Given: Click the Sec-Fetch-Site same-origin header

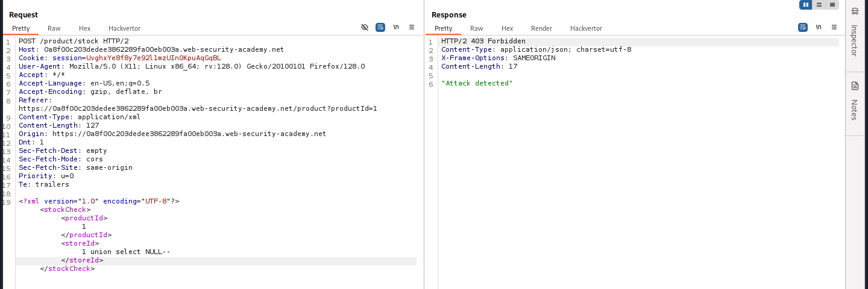Looking at the screenshot, I should (75, 167).
